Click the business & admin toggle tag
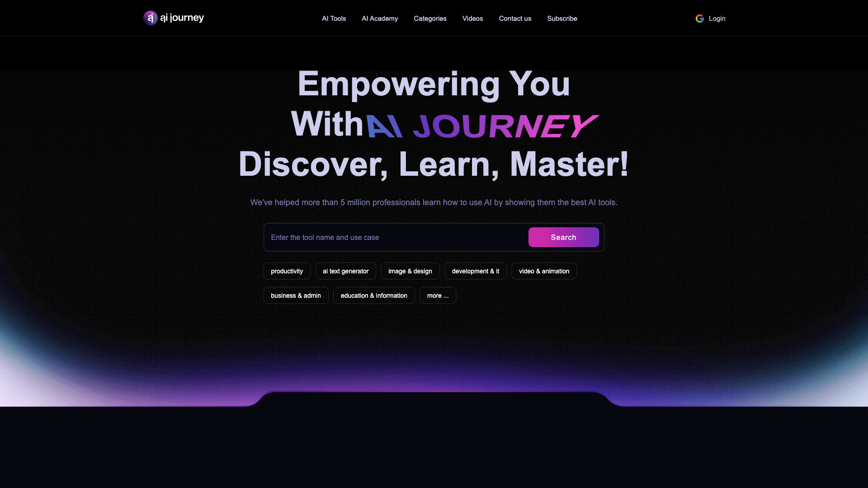Screen dimensions: 868x488 coord(296,295)
